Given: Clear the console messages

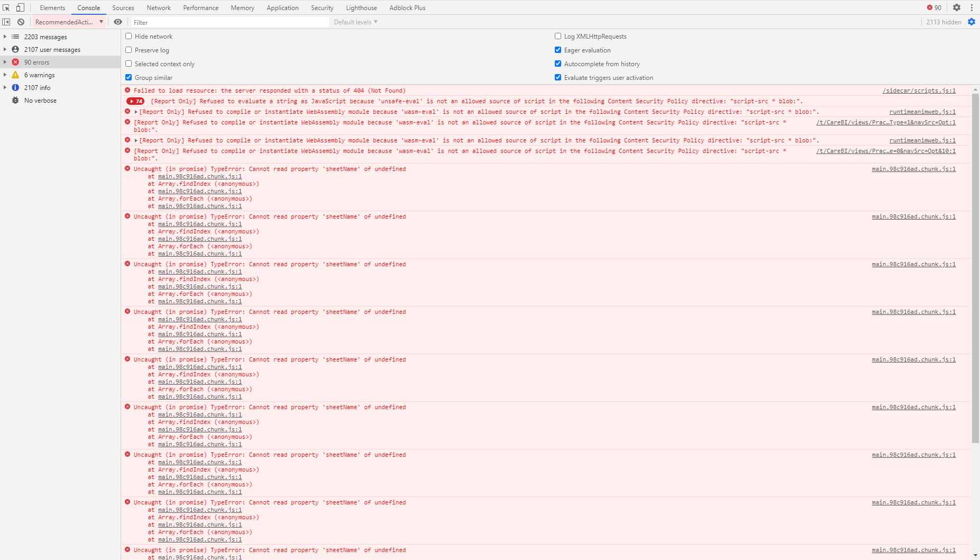Looking at the screenshot, I should click(x=21, y=22).
